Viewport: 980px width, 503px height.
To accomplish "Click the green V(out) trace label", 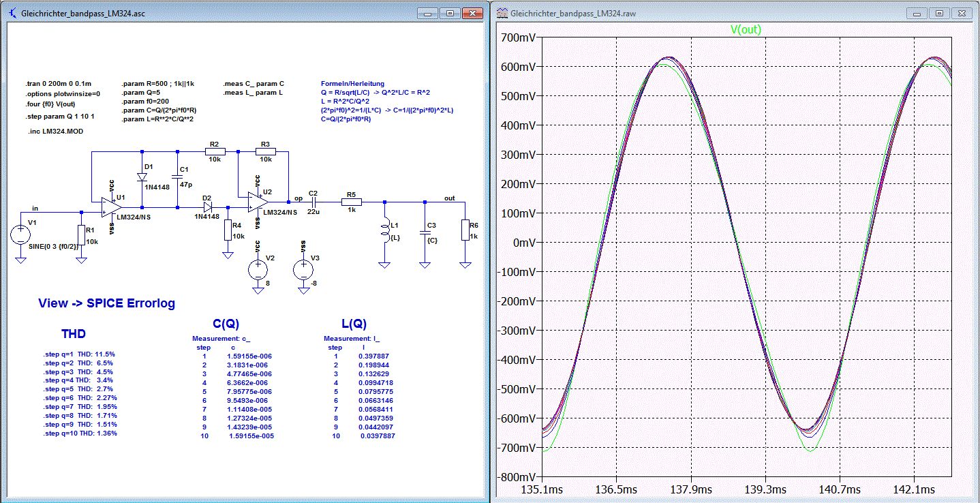I will pos(746,29).
